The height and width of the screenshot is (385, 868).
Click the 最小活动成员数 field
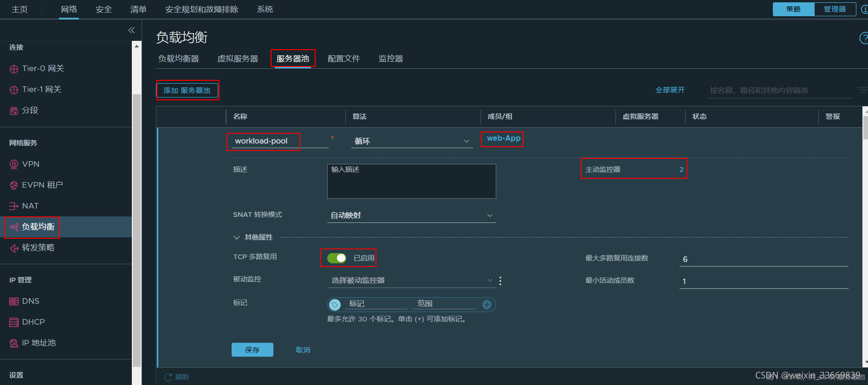pos(764,281)
